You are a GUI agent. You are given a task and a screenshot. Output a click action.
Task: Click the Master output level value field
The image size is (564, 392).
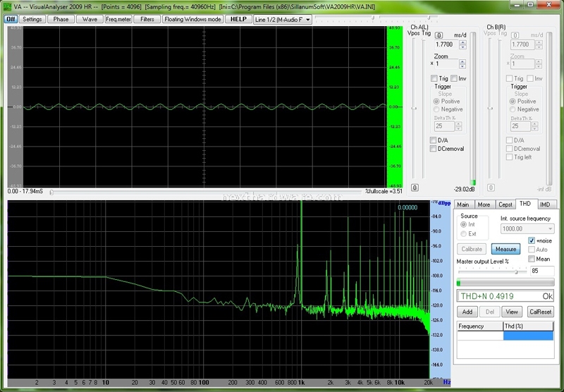[541, 271]
